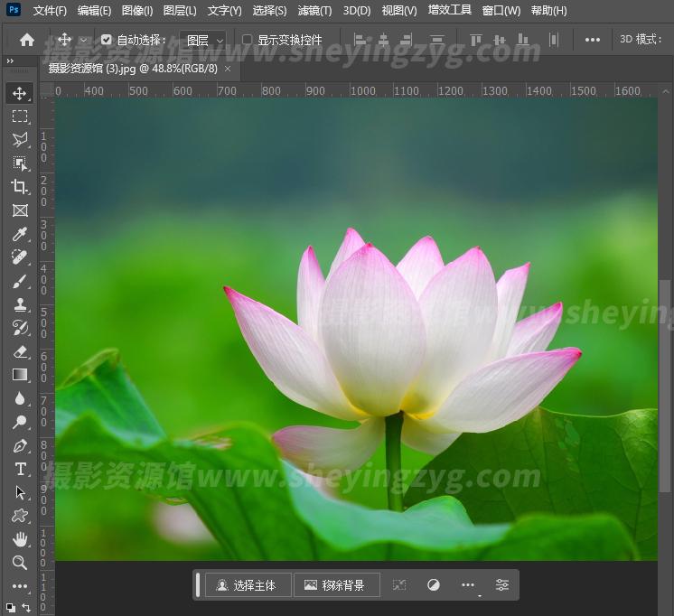The image size is (674, 616).
Task: Click the 移除背景 button
Action: (x=334, y=585)
